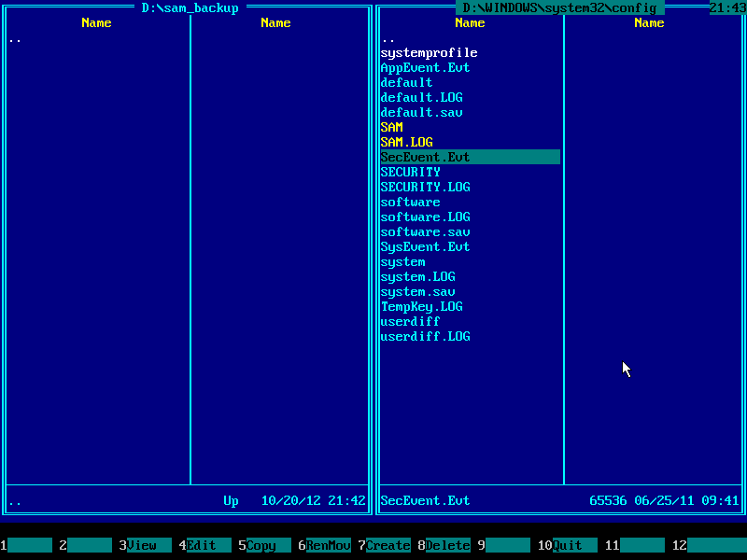Click the 4 Edit function key
This screenshot has height=560, width=747.
tap(204, 545)
